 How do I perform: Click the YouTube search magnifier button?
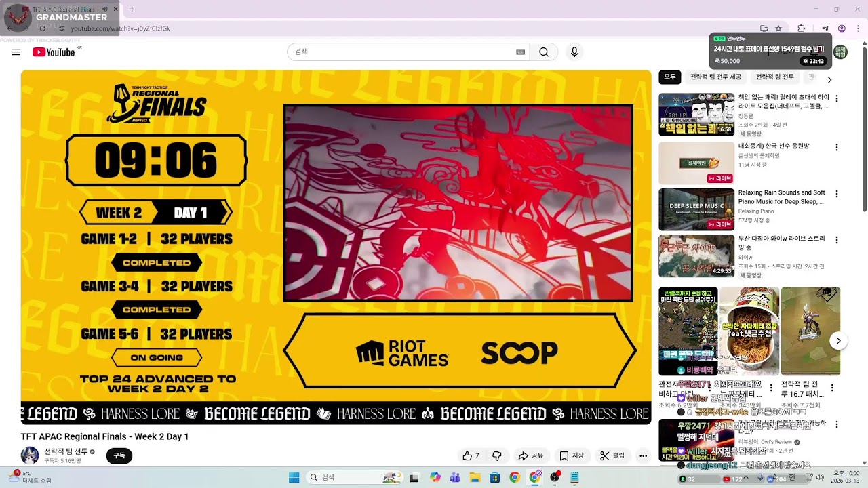tap(544, 52)
